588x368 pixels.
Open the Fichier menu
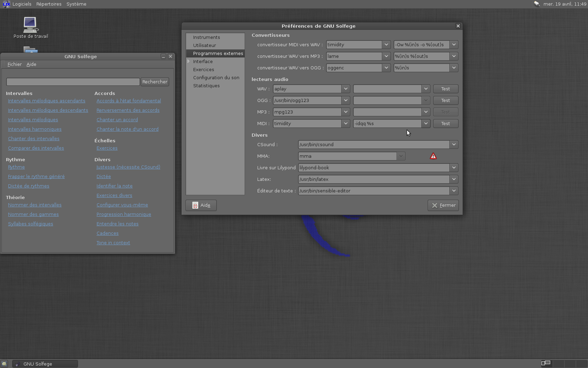(14, 64)
